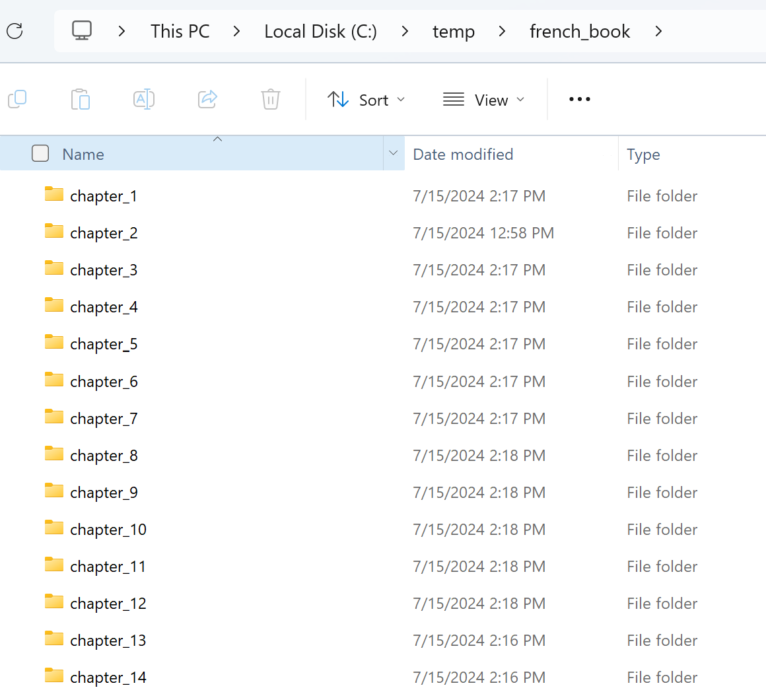Click File folder type for chapter_11
The width and height of the screenshot is (766, 700).
(x=662, y=567)
